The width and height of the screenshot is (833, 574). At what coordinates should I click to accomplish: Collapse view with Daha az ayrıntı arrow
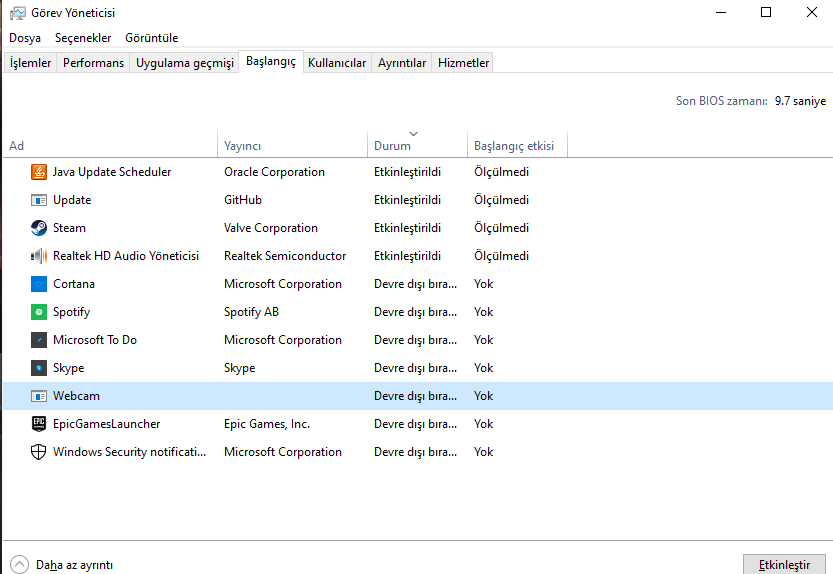(x=20, y=564)
